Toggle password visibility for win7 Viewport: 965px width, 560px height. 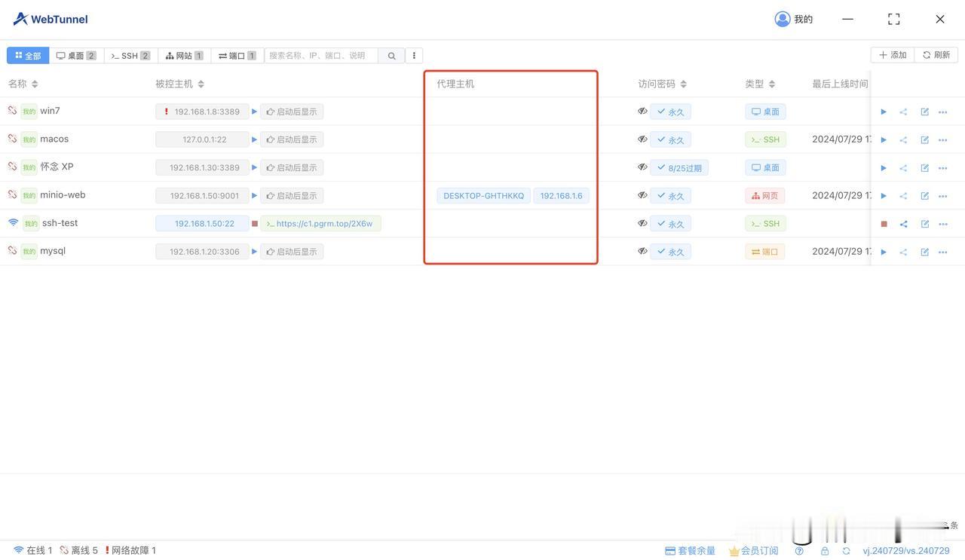click(x=642, y=112)
